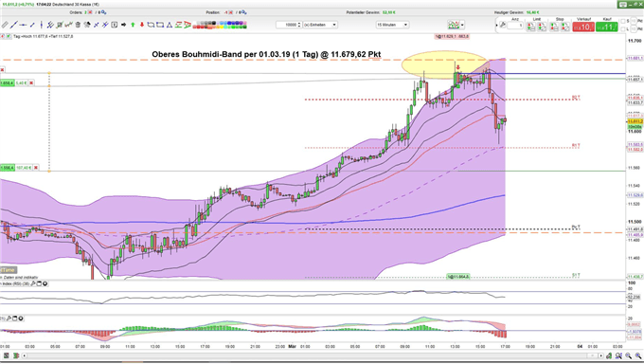Image resolution: width=644 pixels, height=364 pixels.
Task: Choose the triangle drawing tool
Action: pos(170,25)
